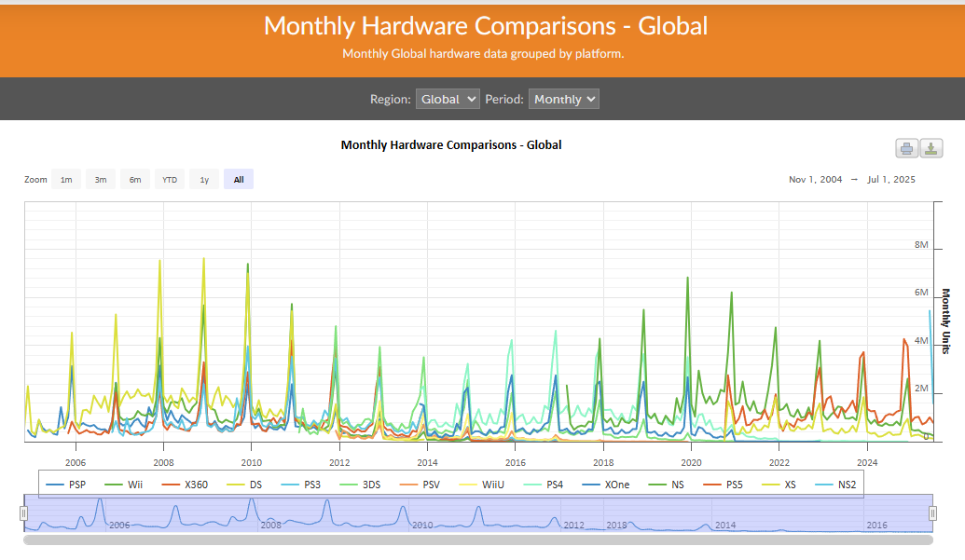Set chart zoom to 1m

pos(66,180)
